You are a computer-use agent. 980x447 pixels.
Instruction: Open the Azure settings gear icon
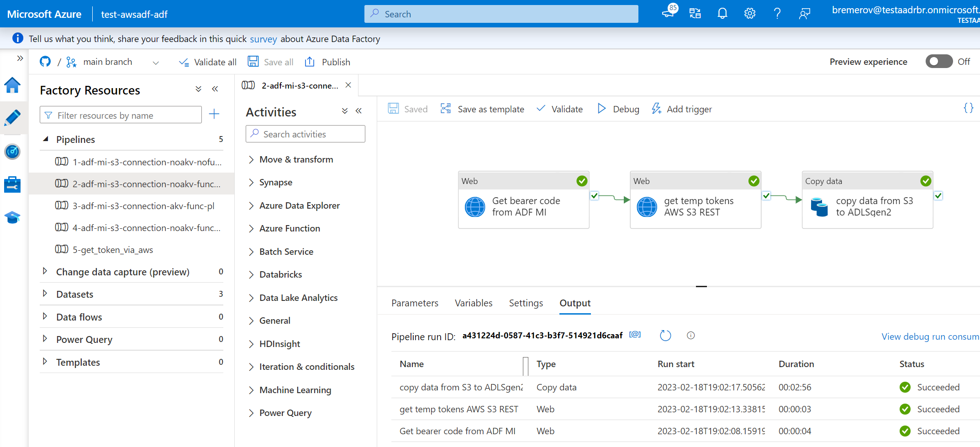click(x=749, y=14)
